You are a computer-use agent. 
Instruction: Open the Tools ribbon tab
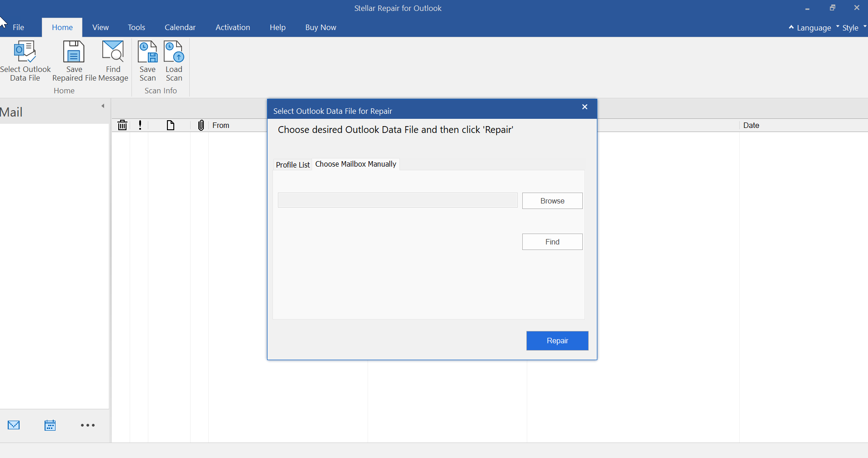(136, 27)
